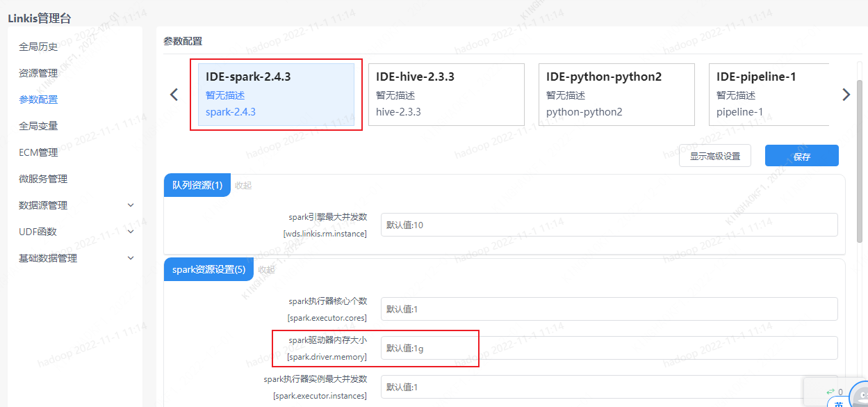Go to 全局变量 page
The width and height of the screenshot is (868, 407).
coord(38,126)
